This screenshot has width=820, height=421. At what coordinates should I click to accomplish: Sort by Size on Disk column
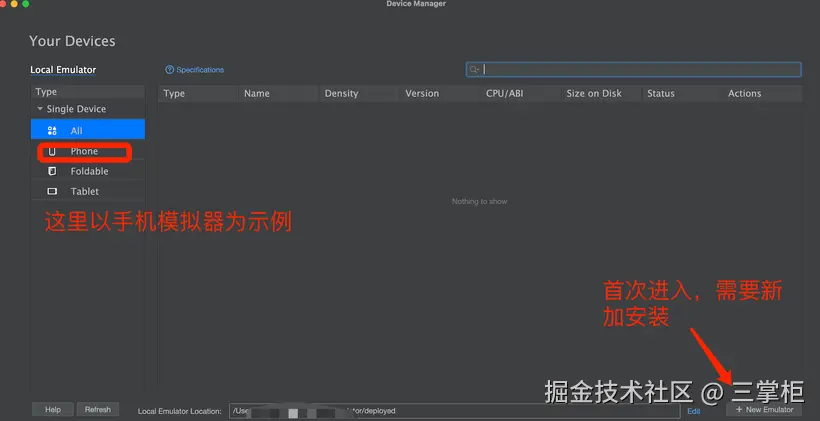[x=601, y=93]
